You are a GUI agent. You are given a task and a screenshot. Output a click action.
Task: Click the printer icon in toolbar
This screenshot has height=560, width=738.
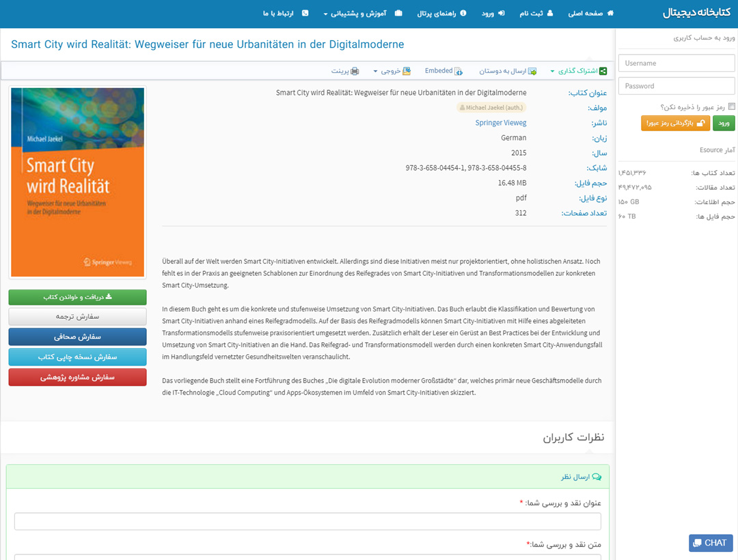(355, 71)
